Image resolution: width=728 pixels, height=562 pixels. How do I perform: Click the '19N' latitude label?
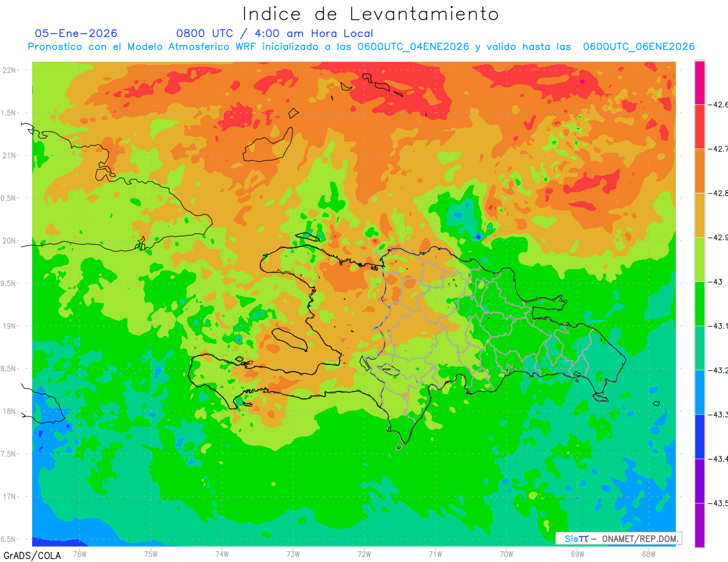[x=10, y=326]
